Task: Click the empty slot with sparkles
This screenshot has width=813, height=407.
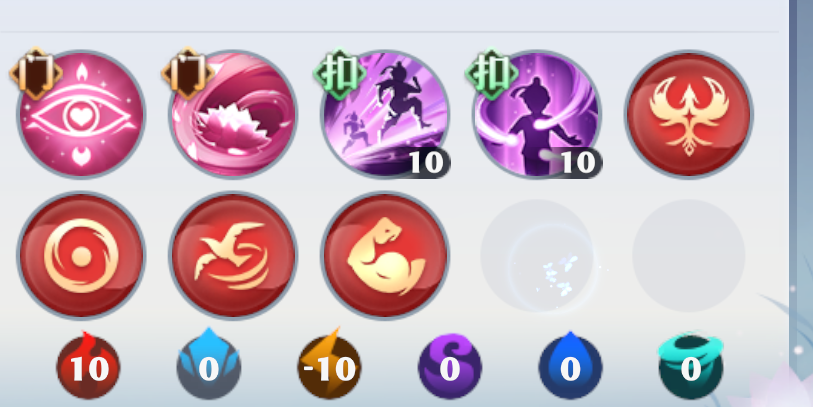Action: coord(537,256)
